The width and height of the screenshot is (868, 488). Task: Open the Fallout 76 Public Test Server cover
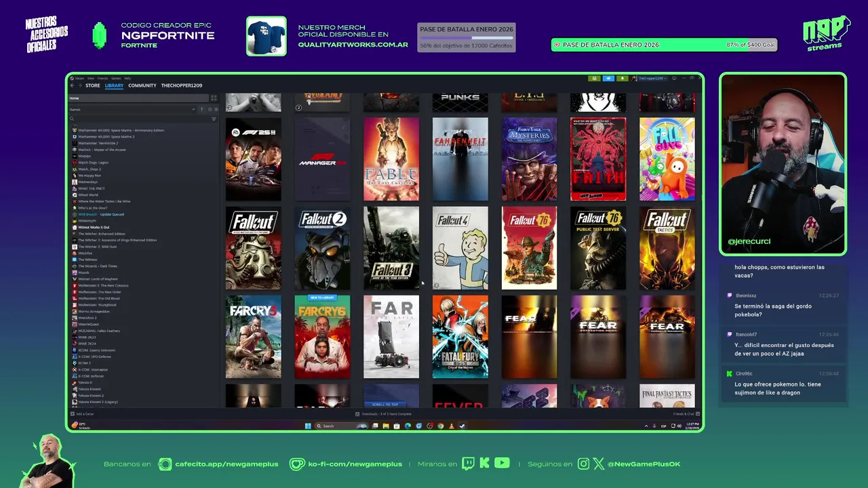tap(598, 248)
